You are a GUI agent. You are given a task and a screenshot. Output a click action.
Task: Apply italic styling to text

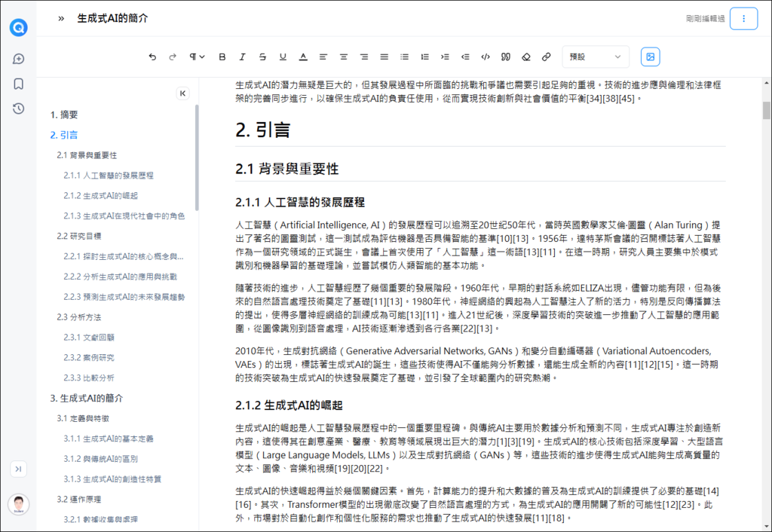point(242,57)
